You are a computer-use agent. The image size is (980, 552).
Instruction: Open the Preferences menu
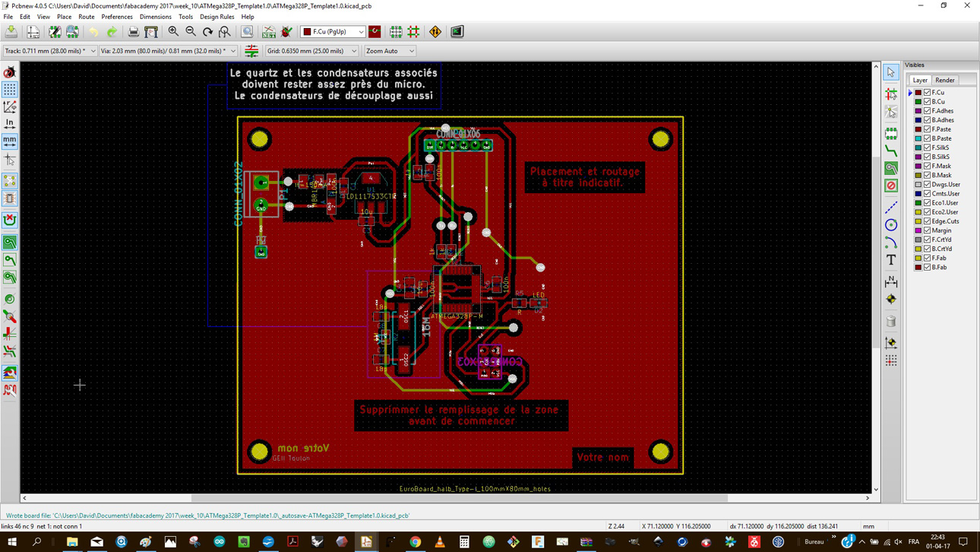(117, 17)
